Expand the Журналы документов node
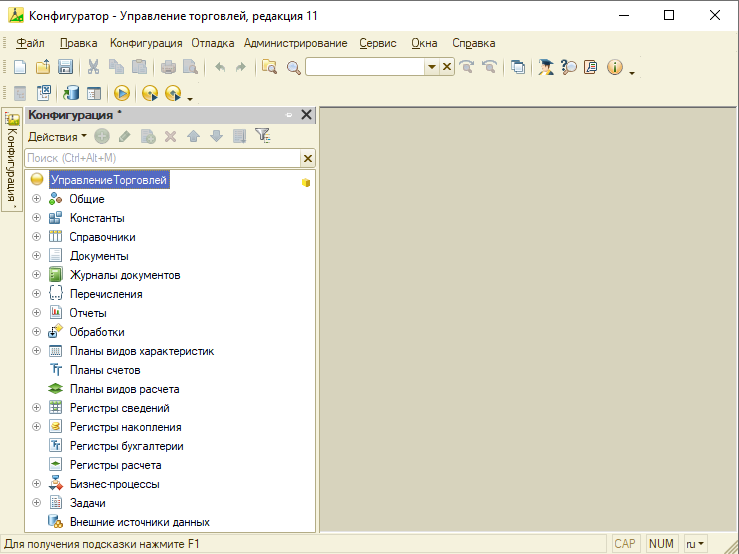The image size is (739, 554). coord(36,274)
